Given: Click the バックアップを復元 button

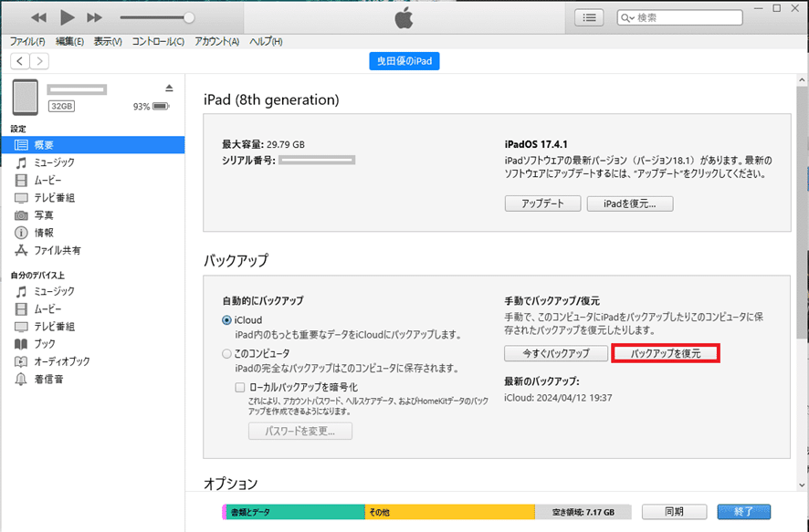Looking at the screenshot, I should pyautogui.click(x=666, y=354).
